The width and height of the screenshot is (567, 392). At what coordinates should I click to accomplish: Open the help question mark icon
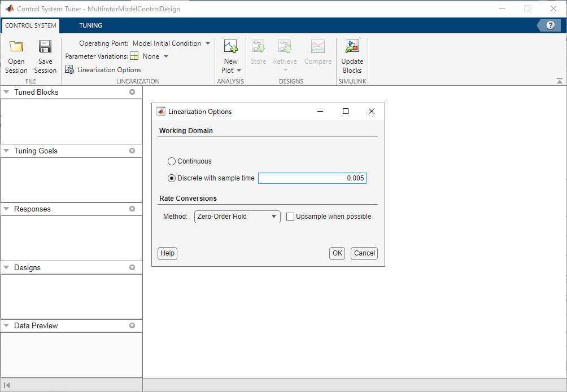click(x=551, y=25)
